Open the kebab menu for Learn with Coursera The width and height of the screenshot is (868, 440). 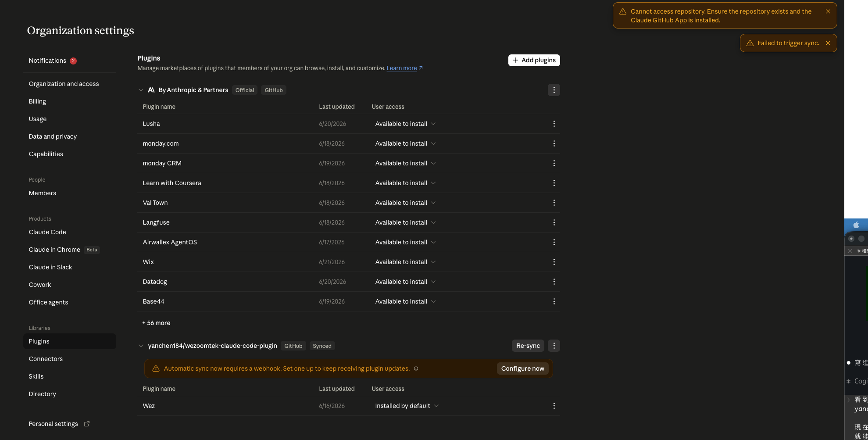(554, 183)
